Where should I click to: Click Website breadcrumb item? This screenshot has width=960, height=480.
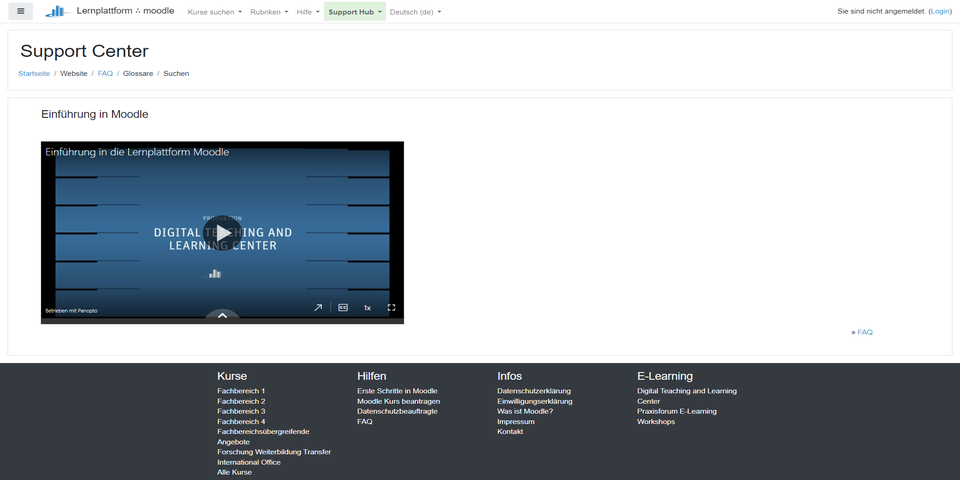click(73, 73)
